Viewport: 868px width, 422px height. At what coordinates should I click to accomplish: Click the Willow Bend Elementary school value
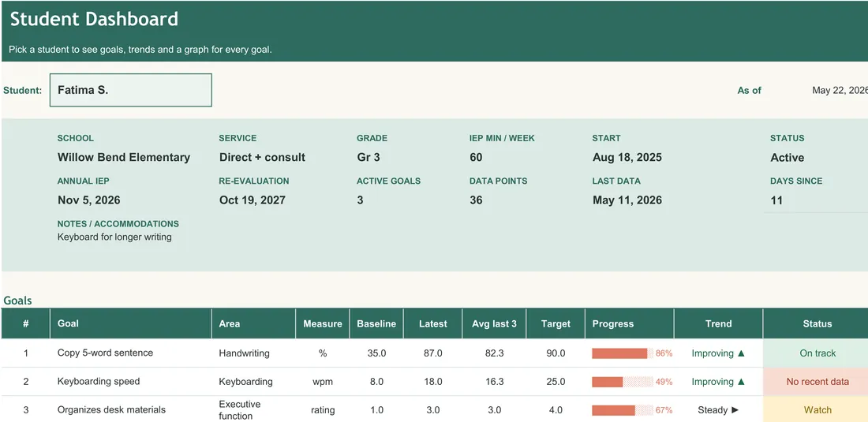pos(123,158)
